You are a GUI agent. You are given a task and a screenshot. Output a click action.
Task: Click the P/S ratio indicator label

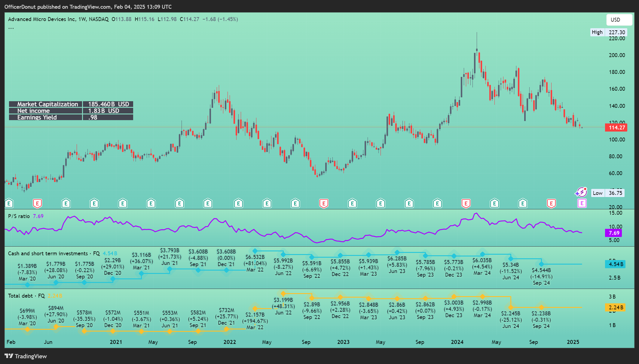point(19,216)
